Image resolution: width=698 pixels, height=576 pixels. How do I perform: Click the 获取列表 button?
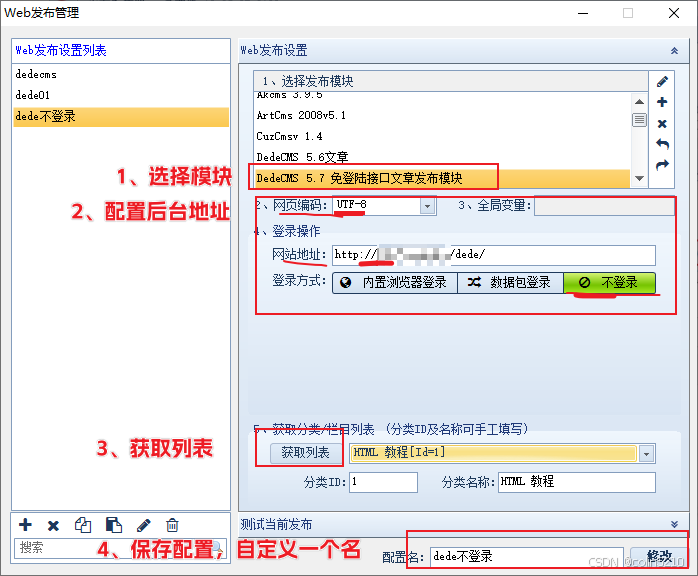click(305, 453)
